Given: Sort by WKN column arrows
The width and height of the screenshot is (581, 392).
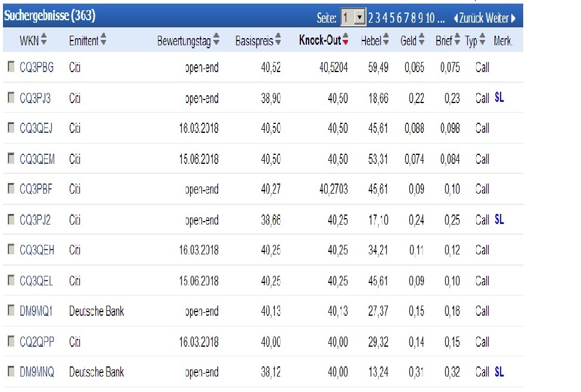Looking at the screenshot, I should click(44, 41).
